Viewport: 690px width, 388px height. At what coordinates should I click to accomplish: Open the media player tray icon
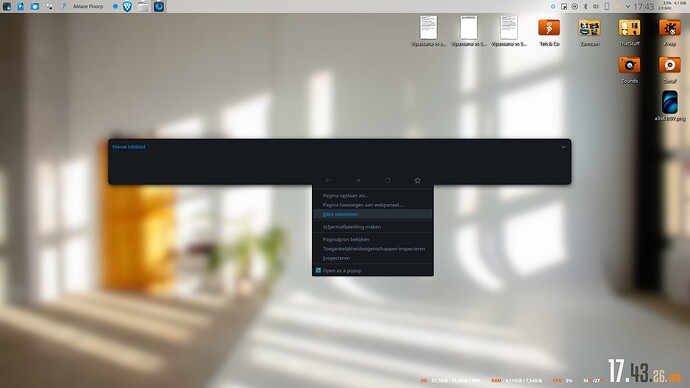coord(575,7)
